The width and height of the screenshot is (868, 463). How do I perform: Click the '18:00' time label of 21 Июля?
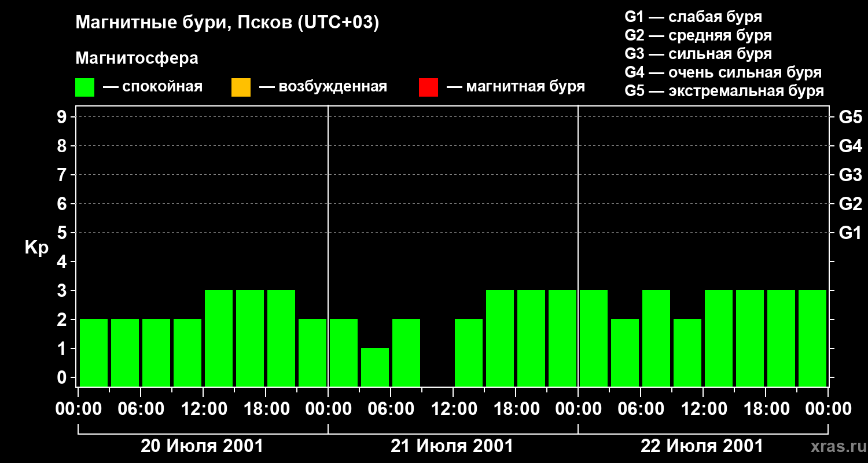[516, 409]
